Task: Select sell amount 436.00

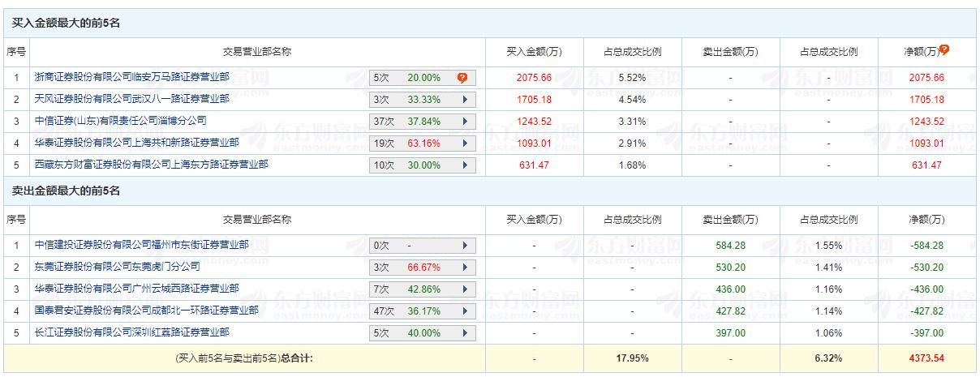Action: [730, 289]
